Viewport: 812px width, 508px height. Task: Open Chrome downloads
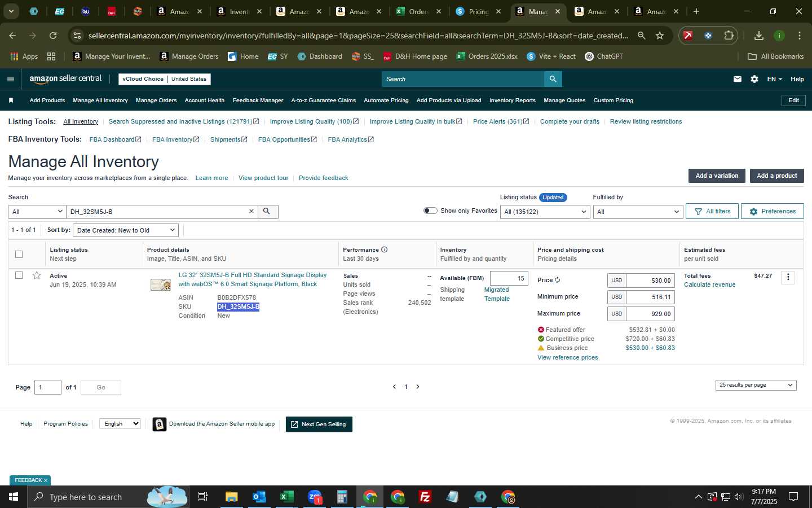click(x=759, y=36)
